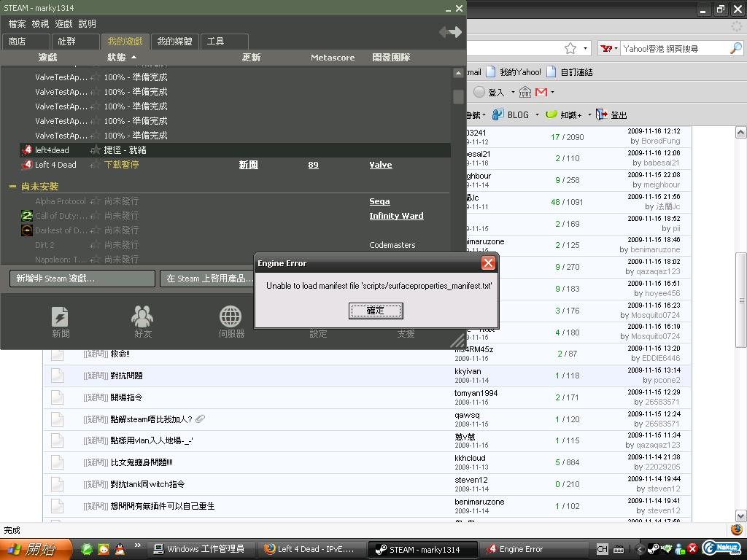Toggle favorite star for left4dead shortcut row
This screenshot has width=747, height=560.
96,150
